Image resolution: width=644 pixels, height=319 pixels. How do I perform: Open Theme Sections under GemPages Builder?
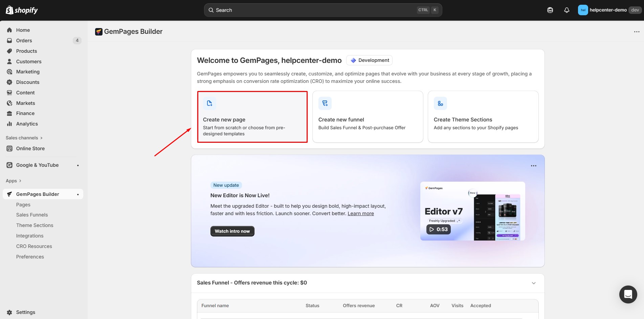click(35, 225)
